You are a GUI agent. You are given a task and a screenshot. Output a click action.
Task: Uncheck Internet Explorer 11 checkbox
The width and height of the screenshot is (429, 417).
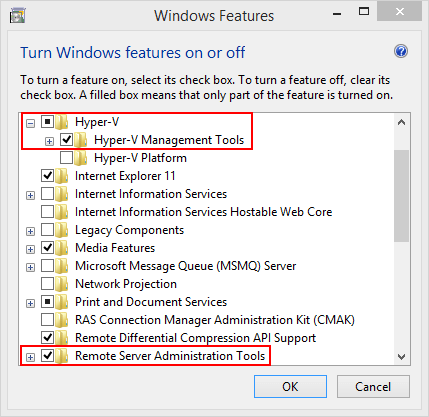47,175
